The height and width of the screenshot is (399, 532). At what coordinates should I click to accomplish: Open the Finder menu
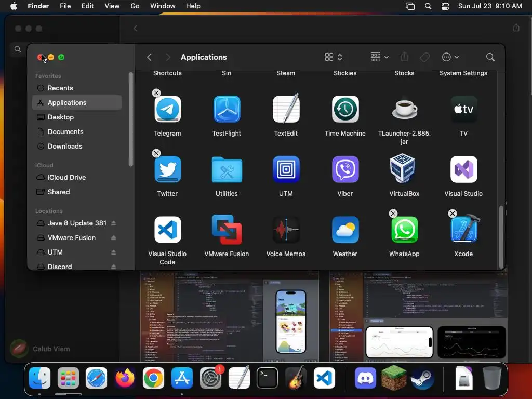point(38,6)
